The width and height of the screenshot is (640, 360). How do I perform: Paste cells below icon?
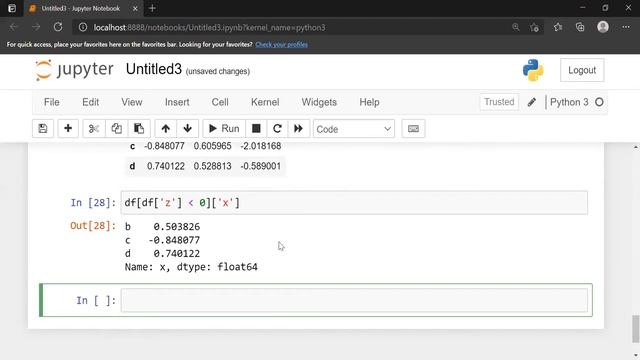139,129
